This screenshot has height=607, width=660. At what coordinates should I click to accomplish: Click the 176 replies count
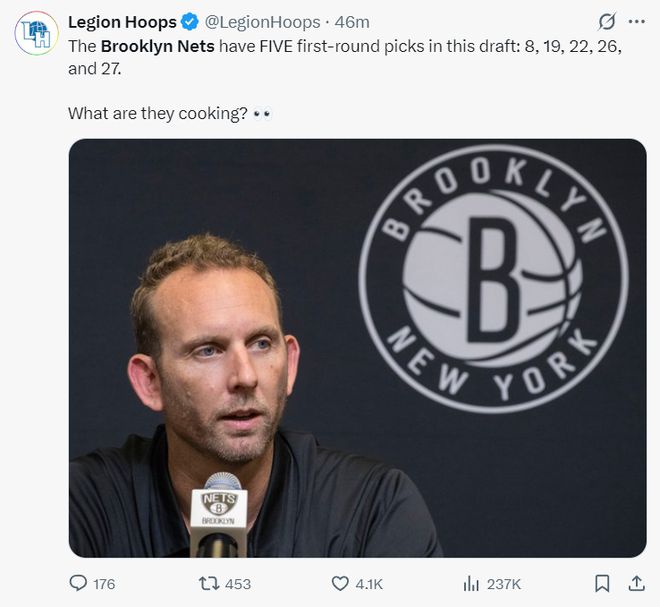[x=104, y=584]
